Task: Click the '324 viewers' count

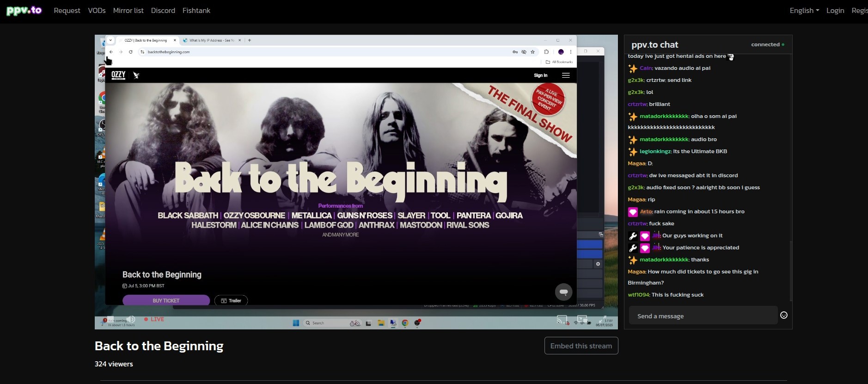Action: click(x=114, y=364)
